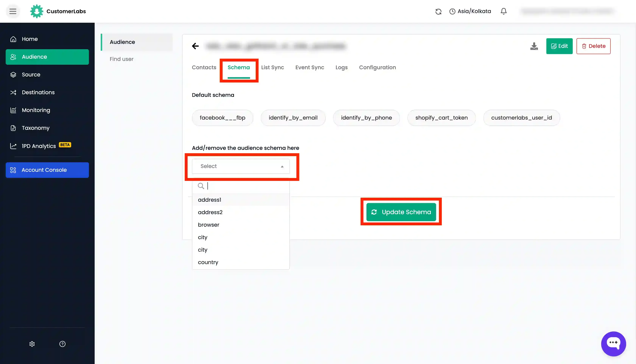Download the audience with the download icon
Viewport: 636px width, 364px height.
(534, 46)
